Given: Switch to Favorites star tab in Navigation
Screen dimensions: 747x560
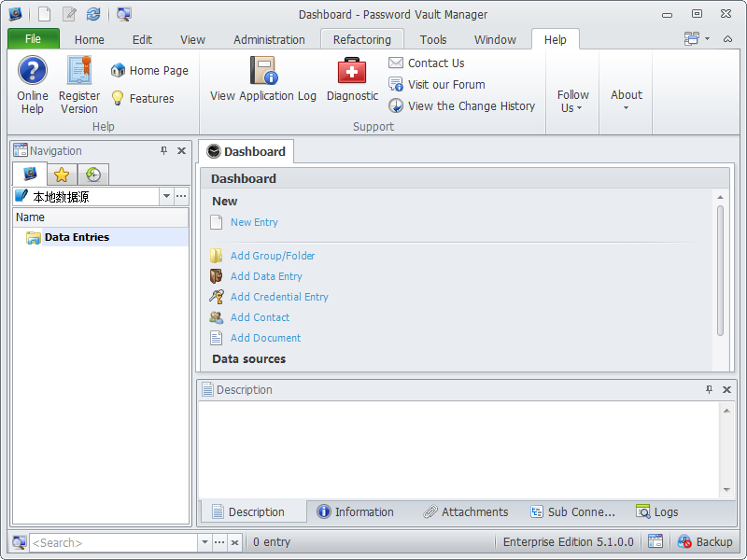Looking at the screenshot, I should tap(62, 175).
